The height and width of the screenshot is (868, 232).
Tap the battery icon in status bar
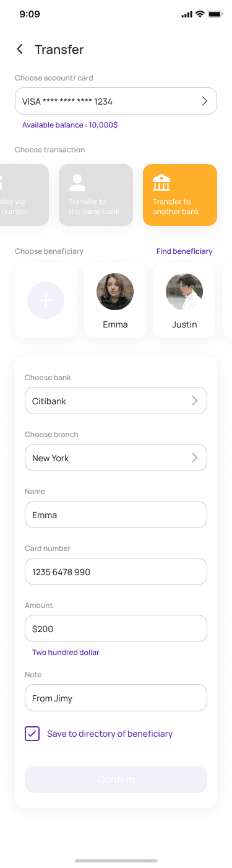[x=215, y=14]
